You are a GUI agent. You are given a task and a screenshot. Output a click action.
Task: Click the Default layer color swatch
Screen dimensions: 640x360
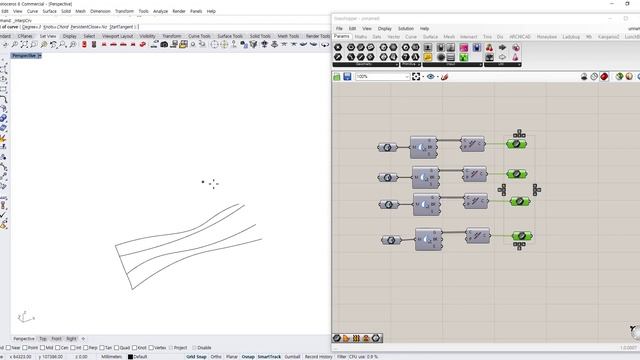pyautogui.click(x=130, y=357)
